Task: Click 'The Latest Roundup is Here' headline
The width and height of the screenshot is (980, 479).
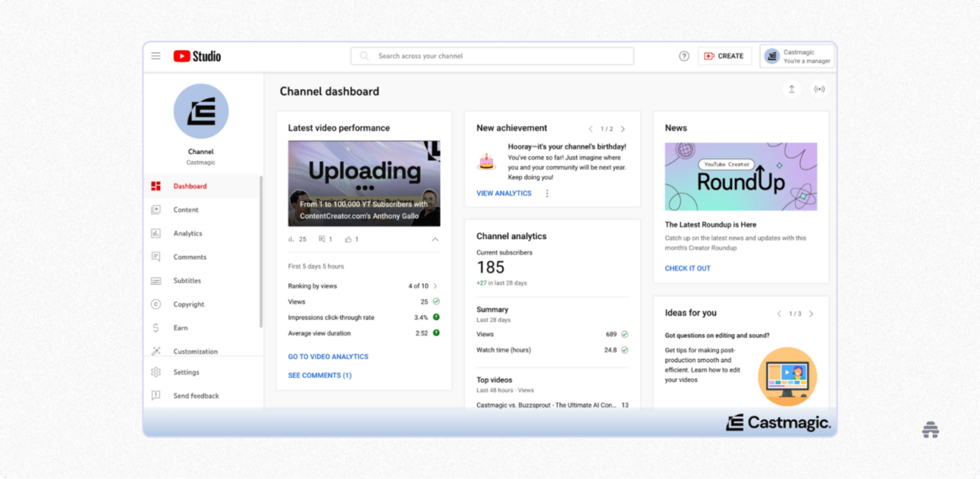Action: pos(711,225)
